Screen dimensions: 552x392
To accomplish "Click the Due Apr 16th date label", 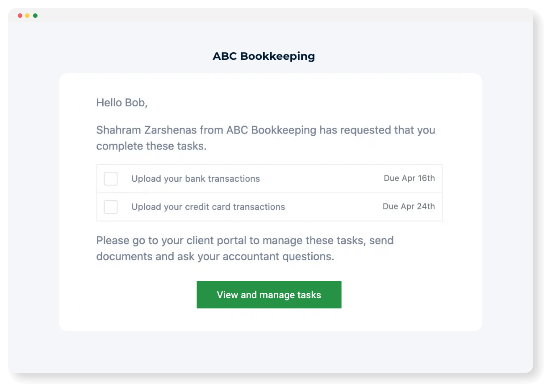I will click(409, 178).
